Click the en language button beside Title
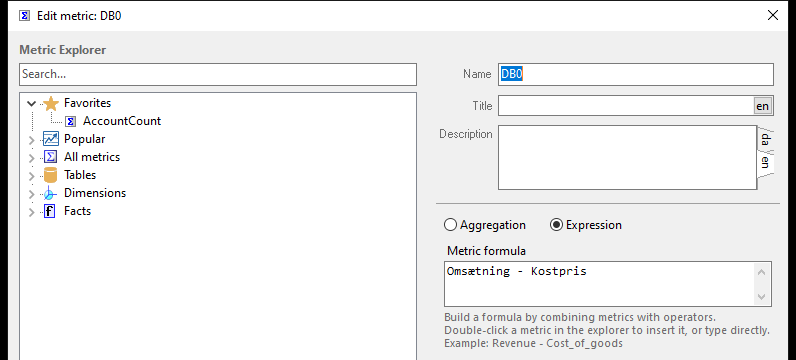The height and width of the screenshot is (360, 796). 762,106
